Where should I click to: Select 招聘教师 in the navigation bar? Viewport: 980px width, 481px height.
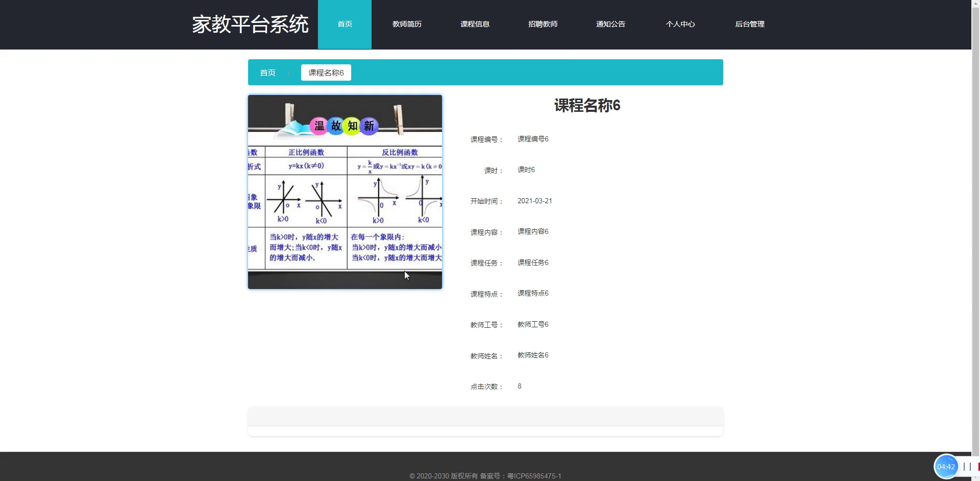543,25
